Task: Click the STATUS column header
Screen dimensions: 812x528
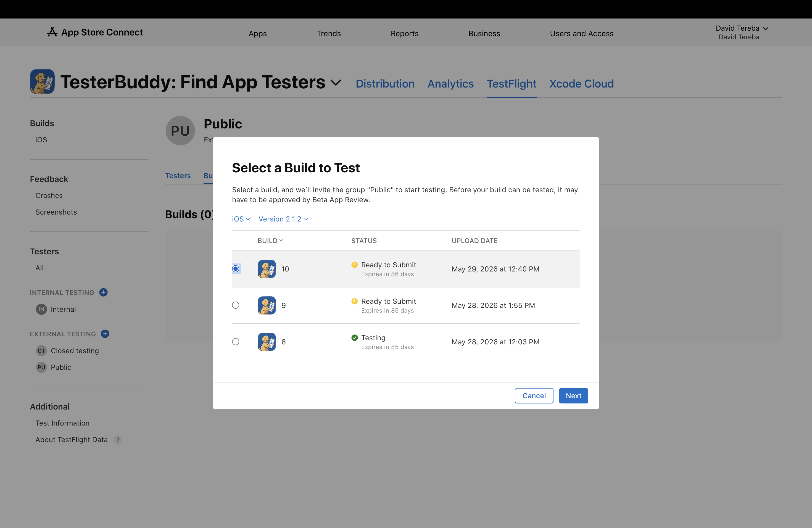Action: point(364,241)
